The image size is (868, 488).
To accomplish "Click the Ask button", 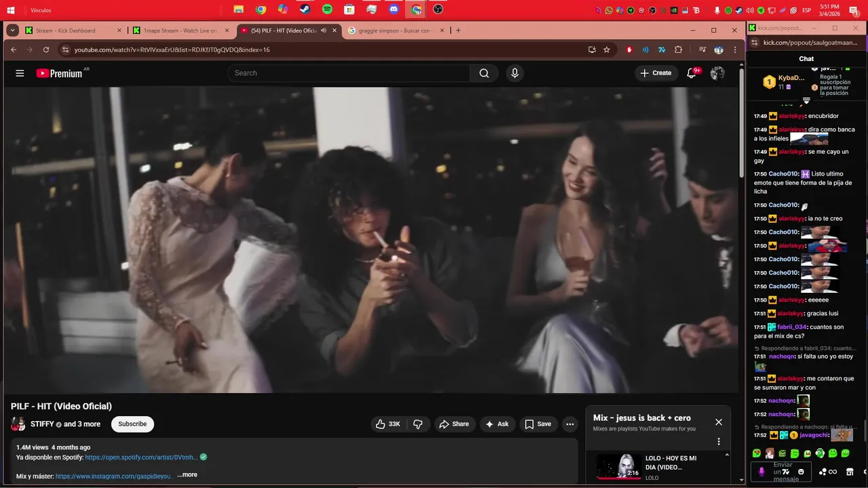I will 496,424.
